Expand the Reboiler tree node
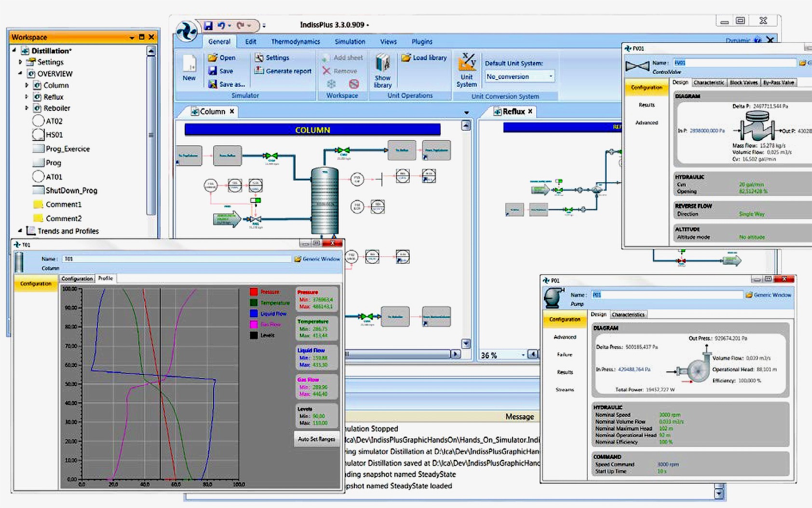This screenshot has height=508, width=812. 27,108
